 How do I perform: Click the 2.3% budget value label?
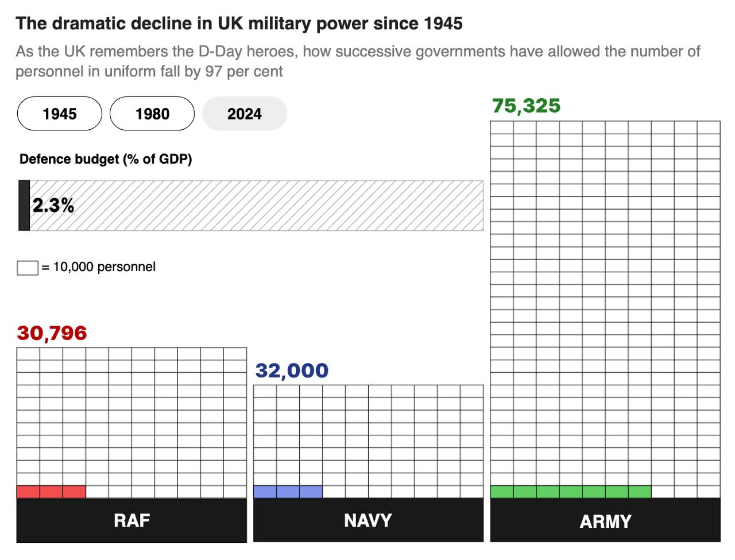53,206
